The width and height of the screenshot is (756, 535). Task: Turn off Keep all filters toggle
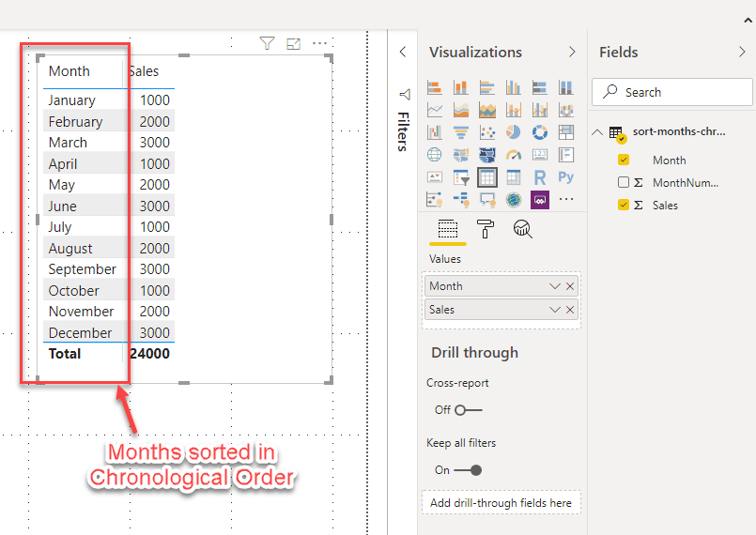pyautogui.click(x=469, y=470)
